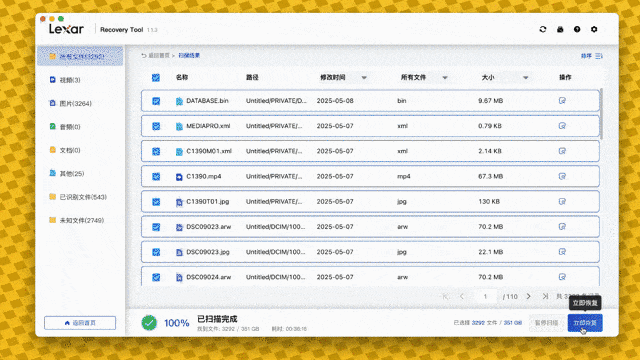Open settings gear icon
Image resolution: width=640 pixels, height=360 pixels.
tap(594, 29)
